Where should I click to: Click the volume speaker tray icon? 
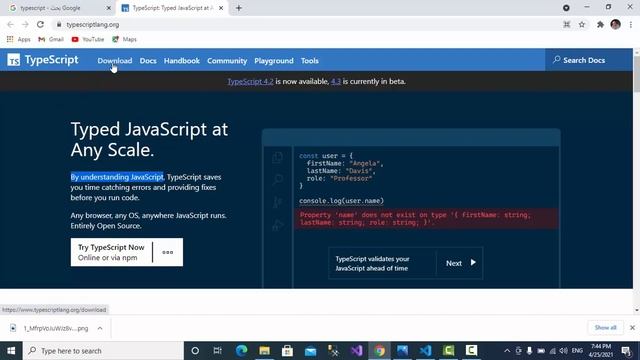tap(564, 351)
